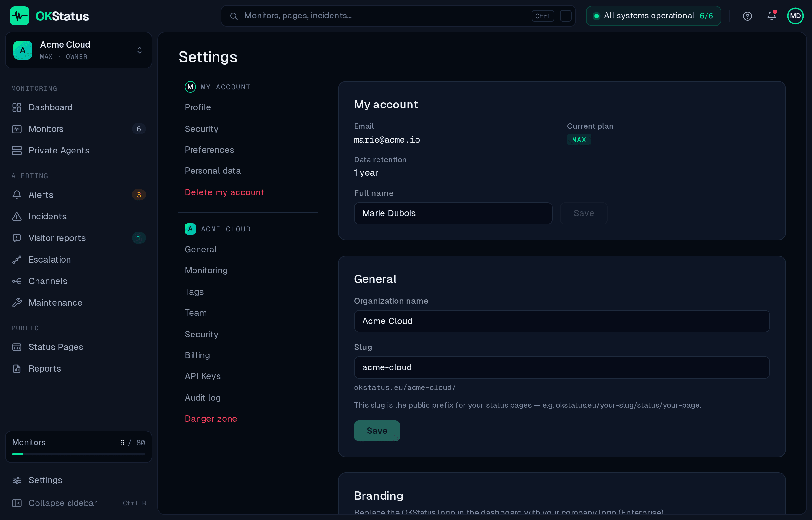Save the General organization settings
Viewport: 812px width, 520px height.
(x=377, y=431)
